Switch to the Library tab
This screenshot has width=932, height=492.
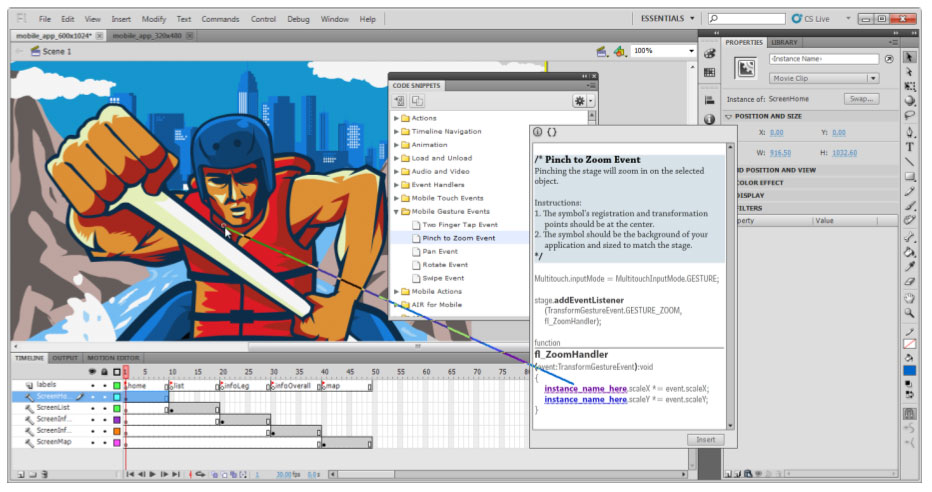(x=784, y=43)
